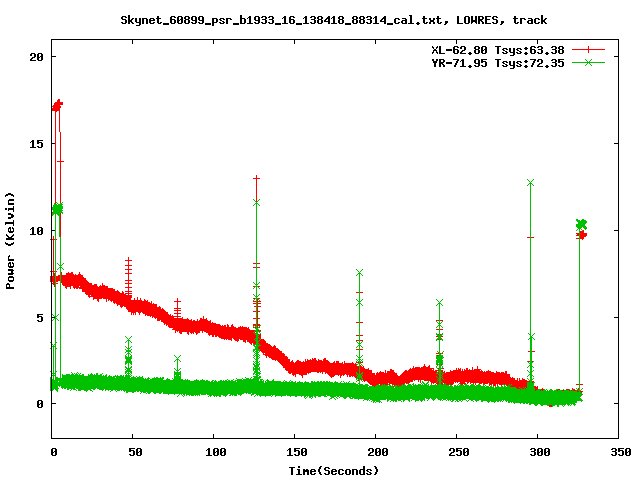Click the red spike top near 125 seconds

click(x=256, y=178)
